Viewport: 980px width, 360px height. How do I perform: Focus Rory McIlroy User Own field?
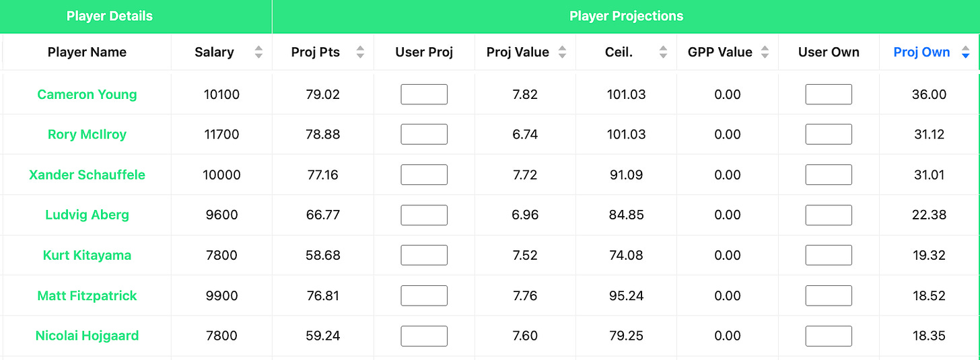[829, 135]
